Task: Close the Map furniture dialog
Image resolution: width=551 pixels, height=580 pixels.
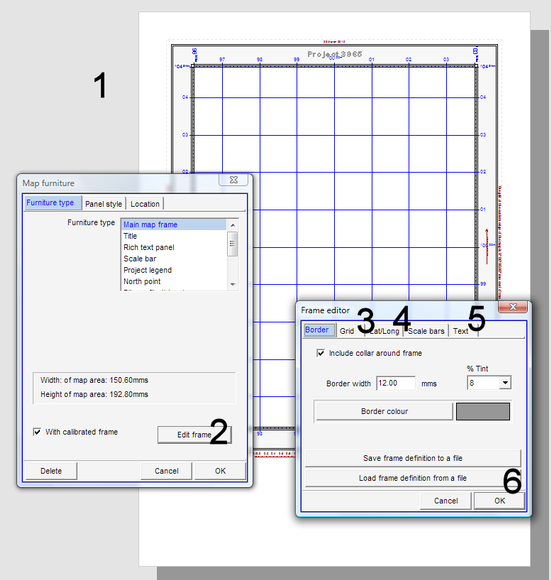Action: click(234, 180)
